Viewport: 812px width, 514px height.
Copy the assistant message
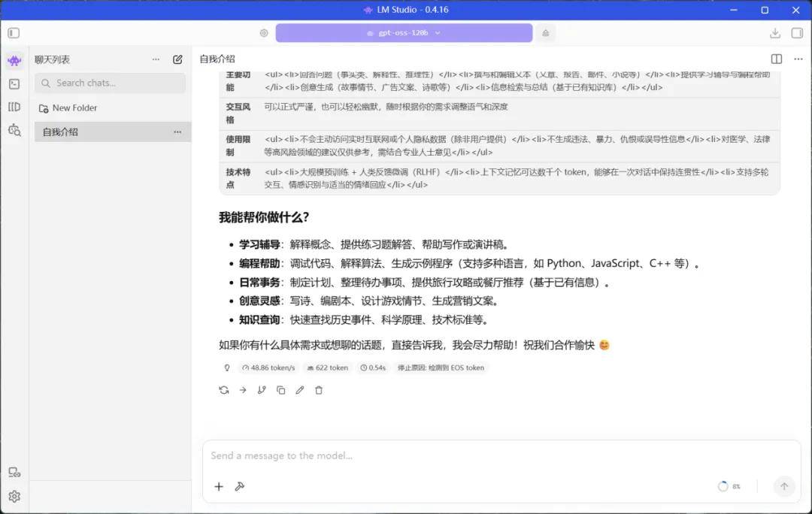(280, 390)
